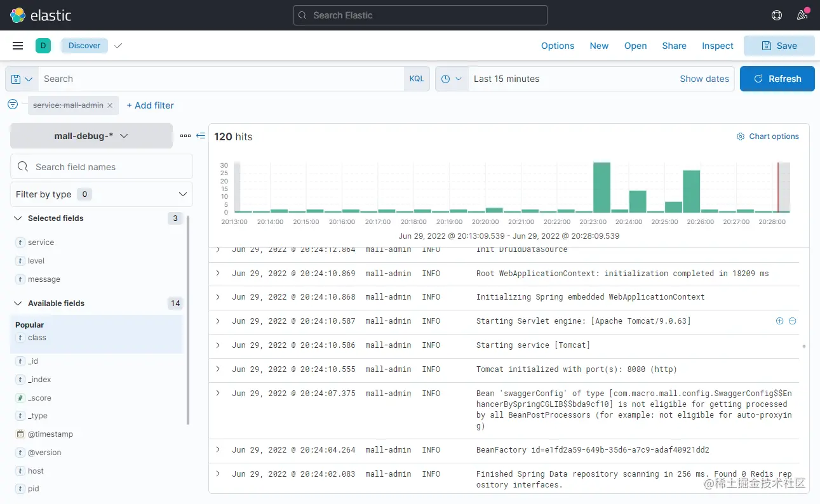Expand the BeanFactory id log row
Image resolution: width=820 pixels, height=504 pixels.
click(x=218, y=449)
